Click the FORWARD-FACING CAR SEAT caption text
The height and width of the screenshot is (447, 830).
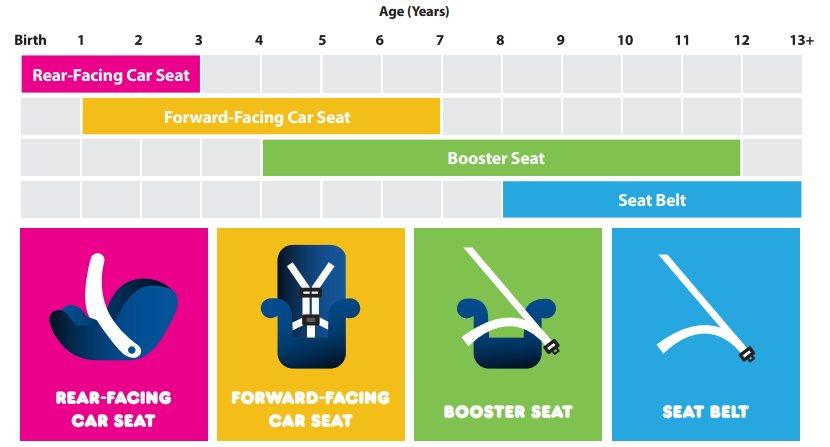[x=311, y=409]
